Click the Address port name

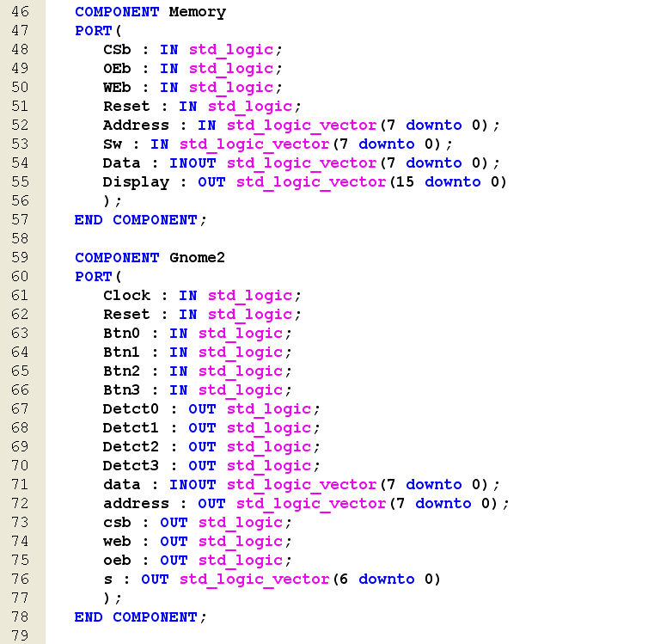(136, 126)
